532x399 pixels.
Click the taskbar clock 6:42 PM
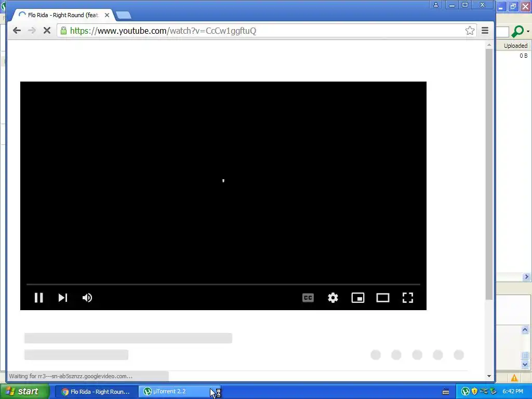[x=513, y=391]
